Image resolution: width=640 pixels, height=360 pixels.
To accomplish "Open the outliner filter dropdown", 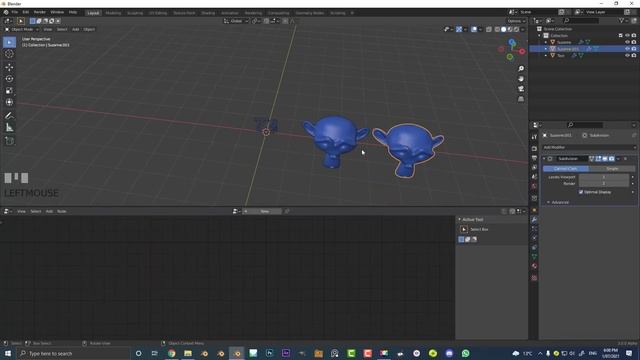I will (623, 20).
